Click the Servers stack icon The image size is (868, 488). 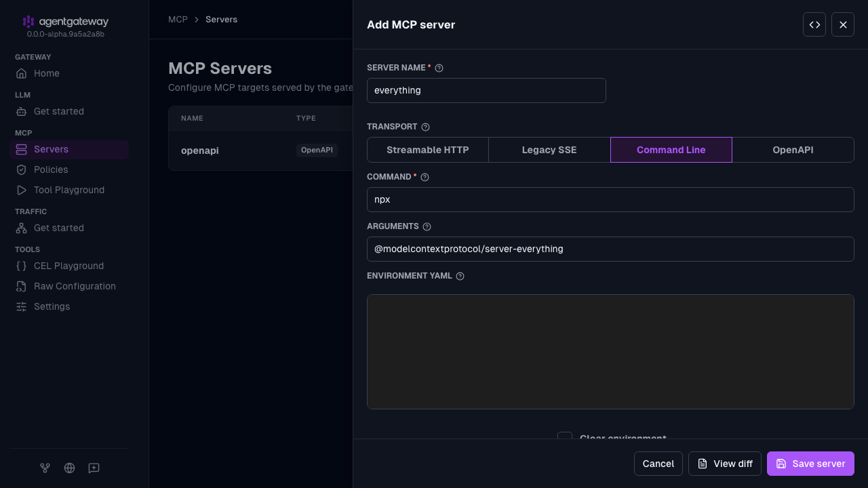point(21,149)
